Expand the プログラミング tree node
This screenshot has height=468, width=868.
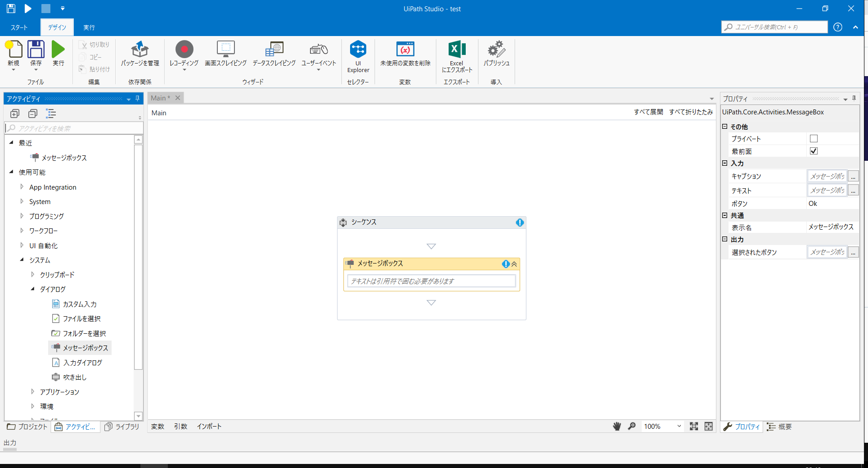(x=22, y=216)
